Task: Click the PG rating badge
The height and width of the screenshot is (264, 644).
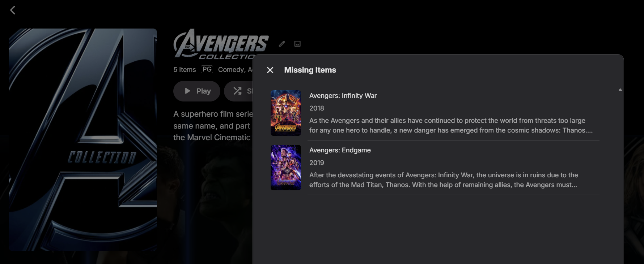Action: pos(207,69)
